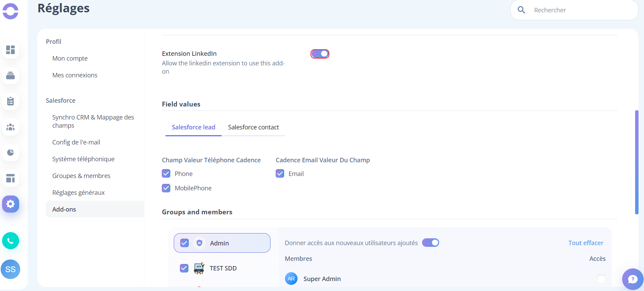Open the SS user avatar

click(11, 269)
